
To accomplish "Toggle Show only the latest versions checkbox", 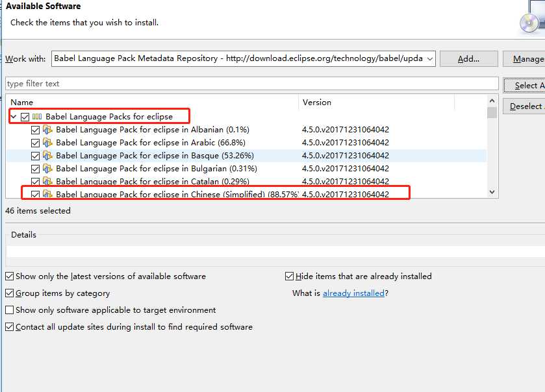I will tap(10, 276).
